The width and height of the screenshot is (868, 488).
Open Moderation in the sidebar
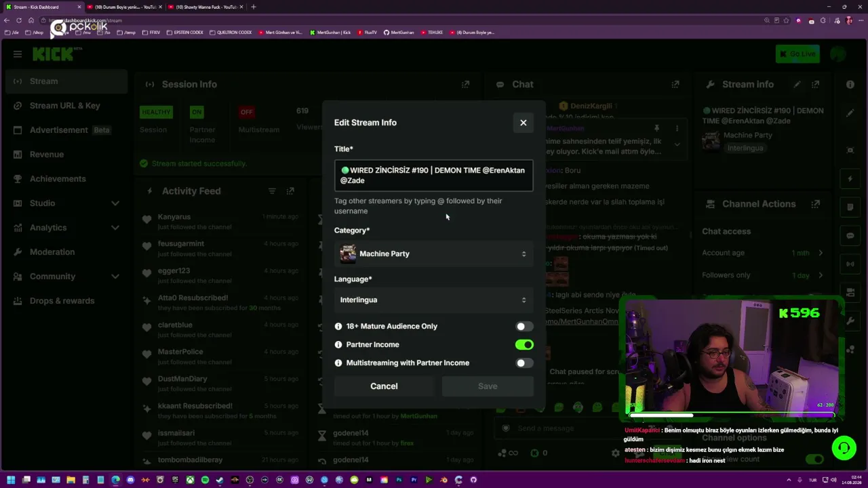66,252
